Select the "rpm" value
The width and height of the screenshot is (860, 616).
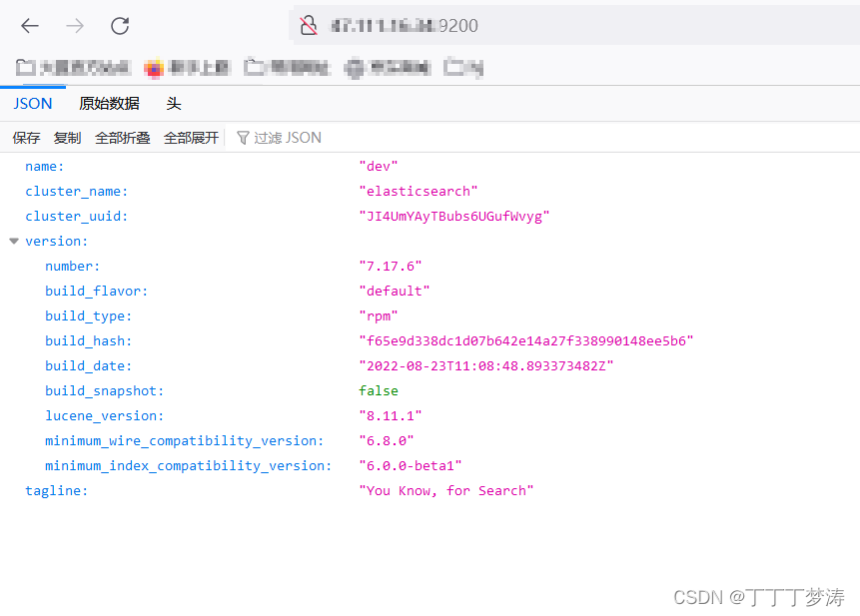tap(379, 316)
